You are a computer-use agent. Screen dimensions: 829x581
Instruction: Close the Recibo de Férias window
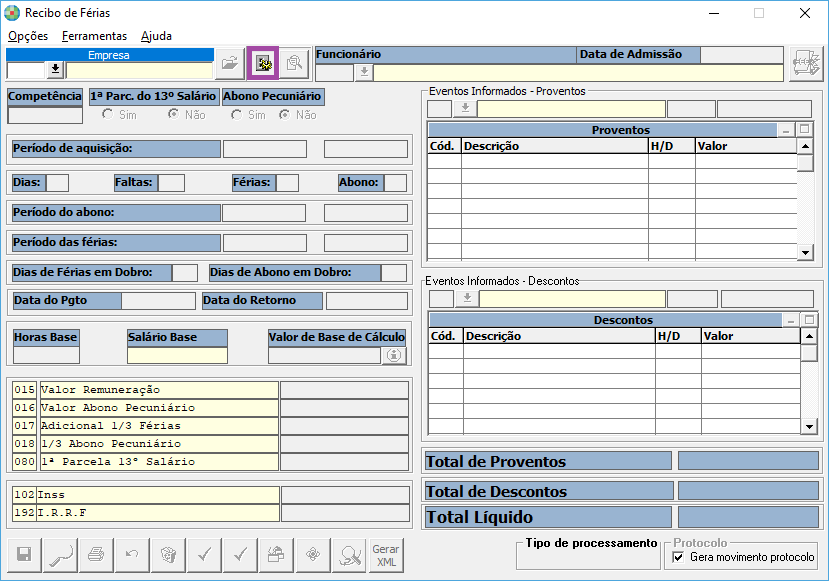click(805, 13)
